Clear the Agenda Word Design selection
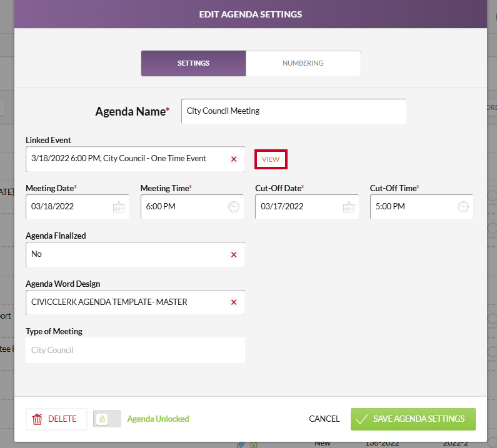The height and width of the screenshot is (448, 497). 234,302
